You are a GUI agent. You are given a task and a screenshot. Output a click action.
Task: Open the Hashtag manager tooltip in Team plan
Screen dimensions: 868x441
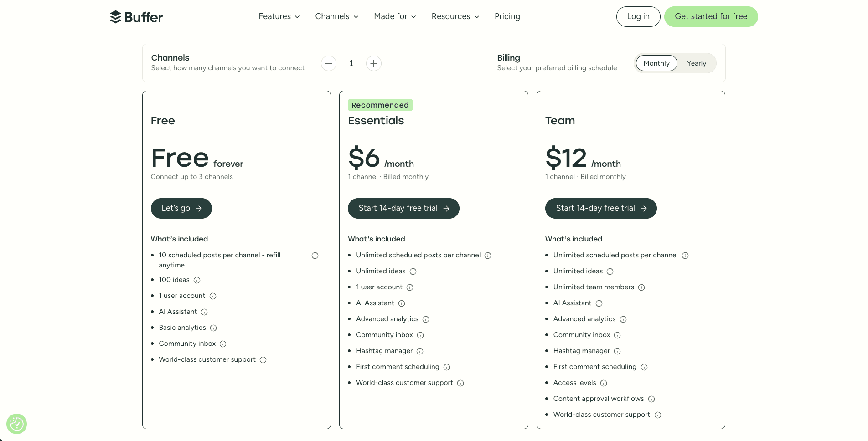click(618, 351)
